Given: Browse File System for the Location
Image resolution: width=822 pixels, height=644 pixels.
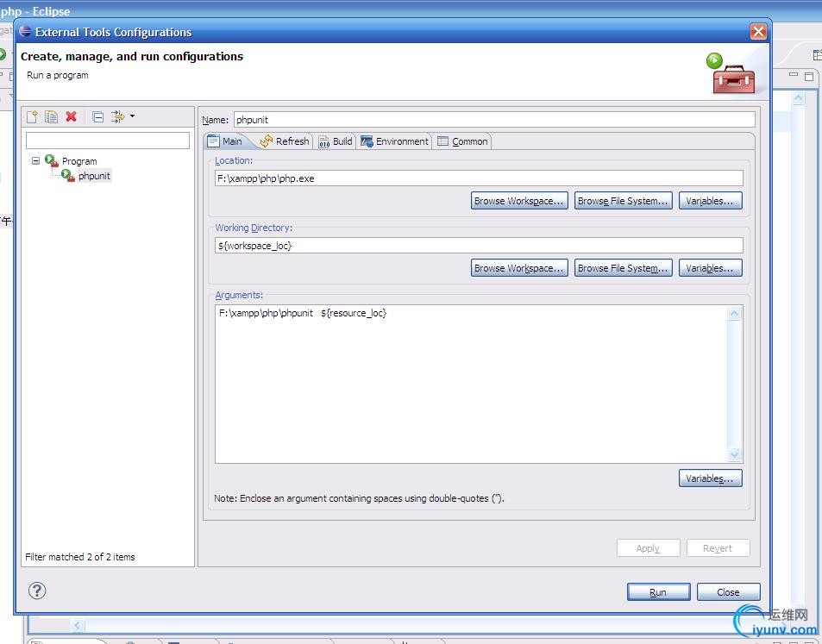Looking at the screenshot, I should [623, 201].
